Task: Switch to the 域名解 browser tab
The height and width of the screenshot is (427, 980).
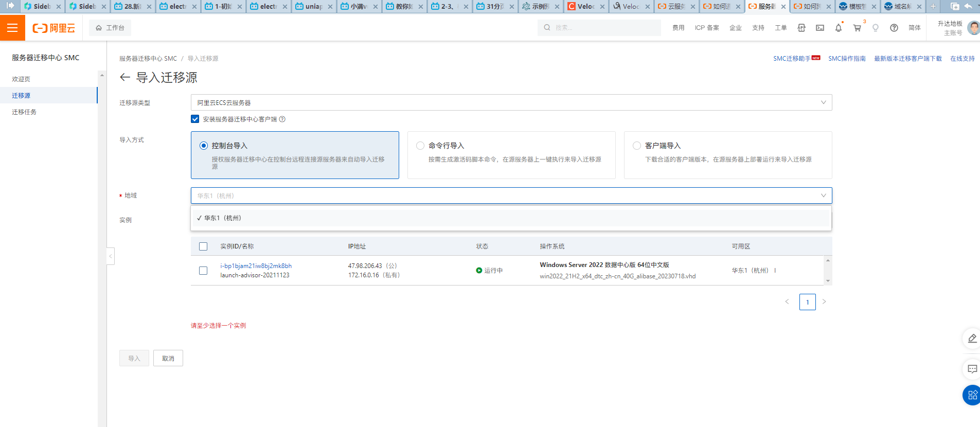Action: click(902, 6)
